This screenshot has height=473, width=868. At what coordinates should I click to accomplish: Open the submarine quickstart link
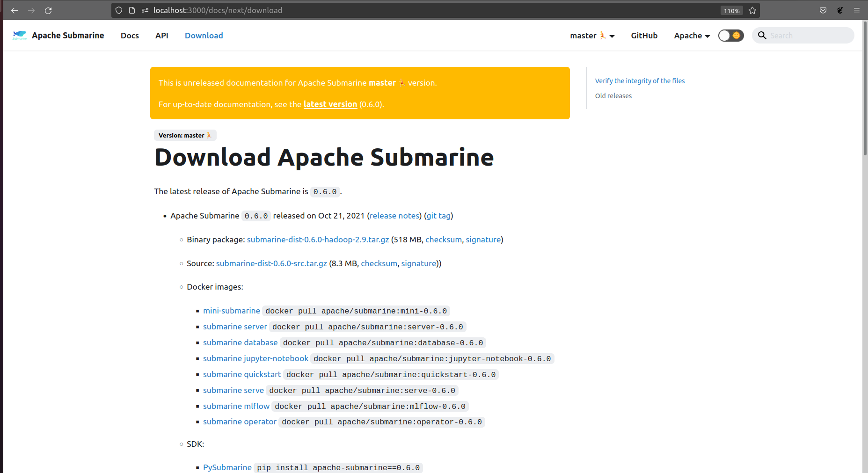pos(242,374)
